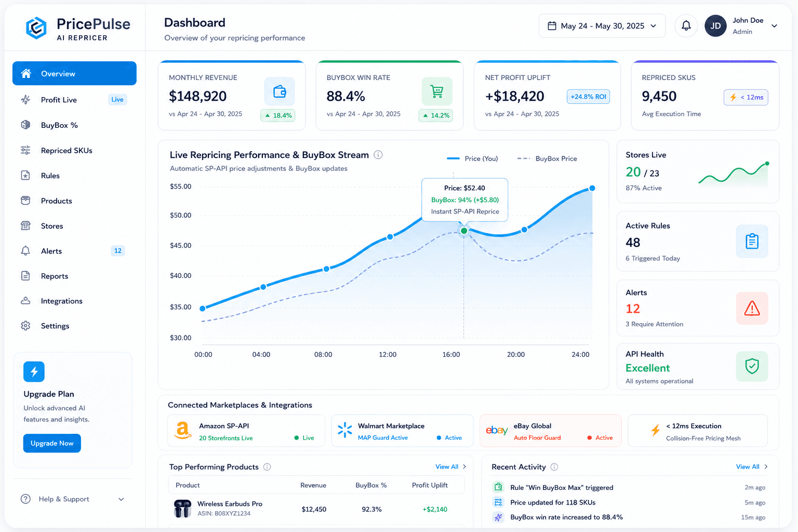Open the notifications bell icon
798x532 pixels.
686,26
